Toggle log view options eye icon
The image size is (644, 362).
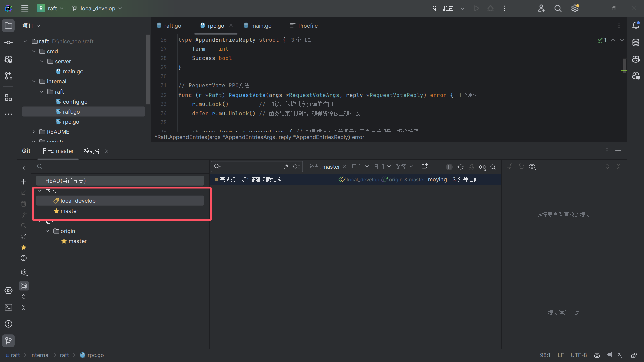[x=482, y=167]
